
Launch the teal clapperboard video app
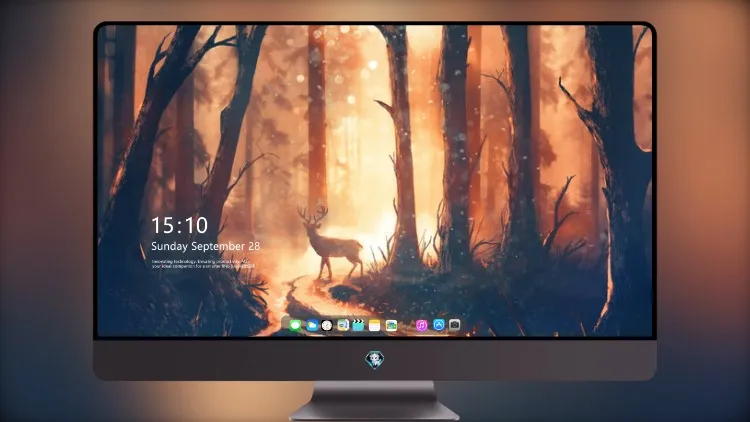tap(358, 325)
